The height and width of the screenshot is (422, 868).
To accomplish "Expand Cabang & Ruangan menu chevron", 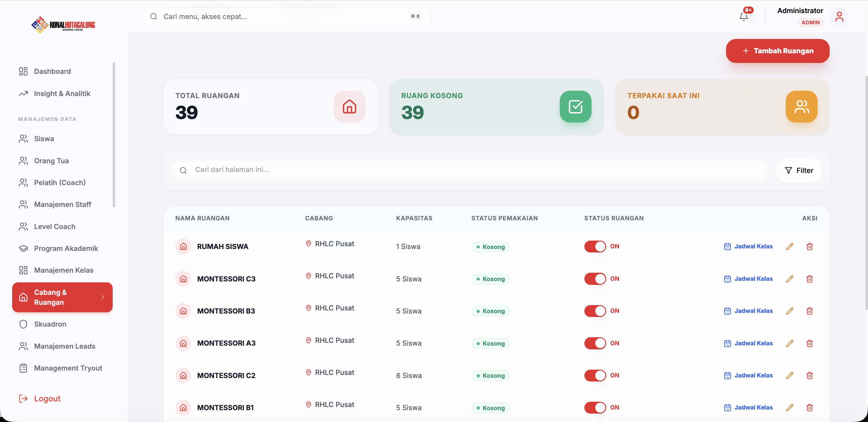I will click(x=102, y=297).
